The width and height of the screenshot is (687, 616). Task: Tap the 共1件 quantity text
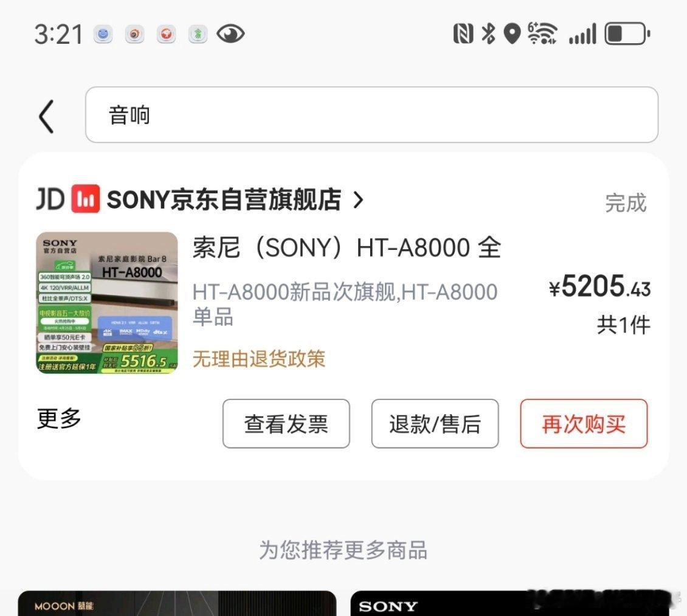pyautogui.click(x=624, y=325)
